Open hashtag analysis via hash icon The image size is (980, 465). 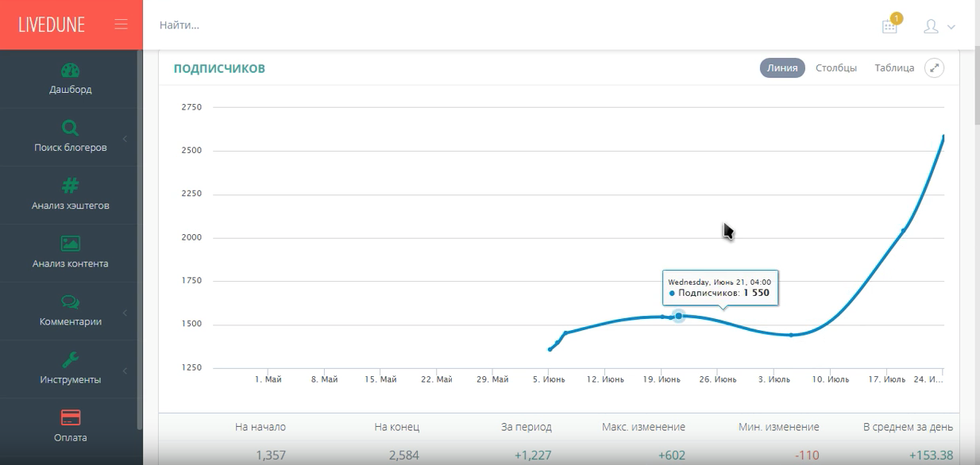point(71,186)
